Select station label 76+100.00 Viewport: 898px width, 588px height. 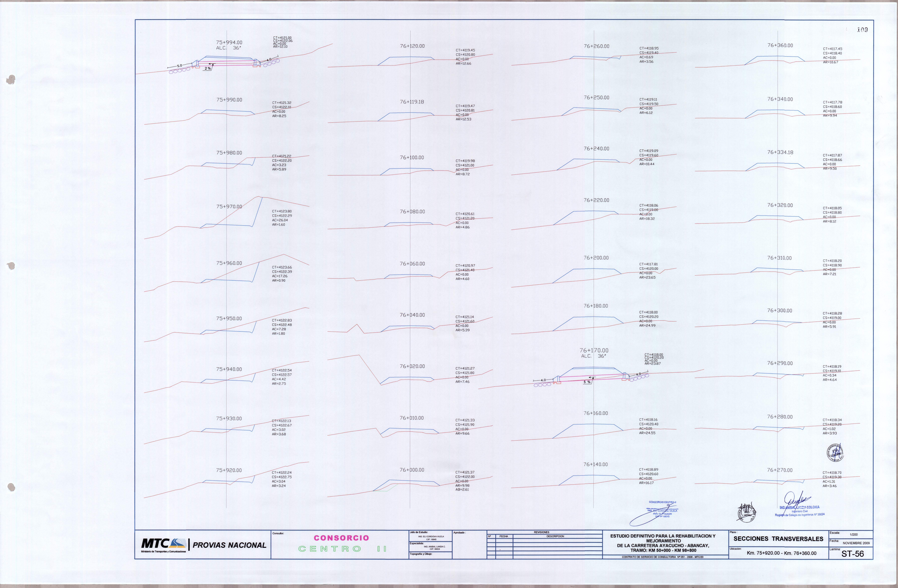point(412,158)
